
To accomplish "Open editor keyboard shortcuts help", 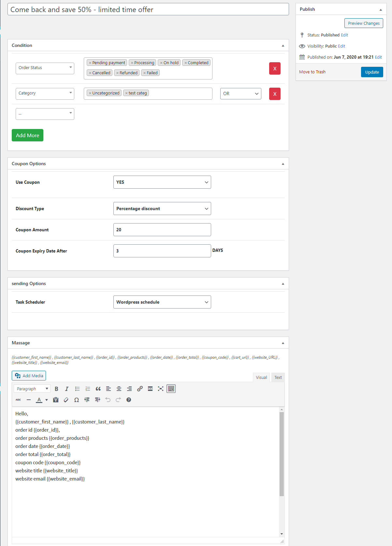I will [129, 400].
